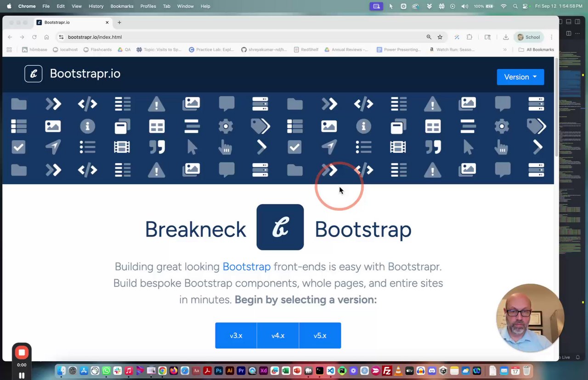Open the Chrome three-dot menu
This screenshot has height=380, width=588.
pos(551,37)
